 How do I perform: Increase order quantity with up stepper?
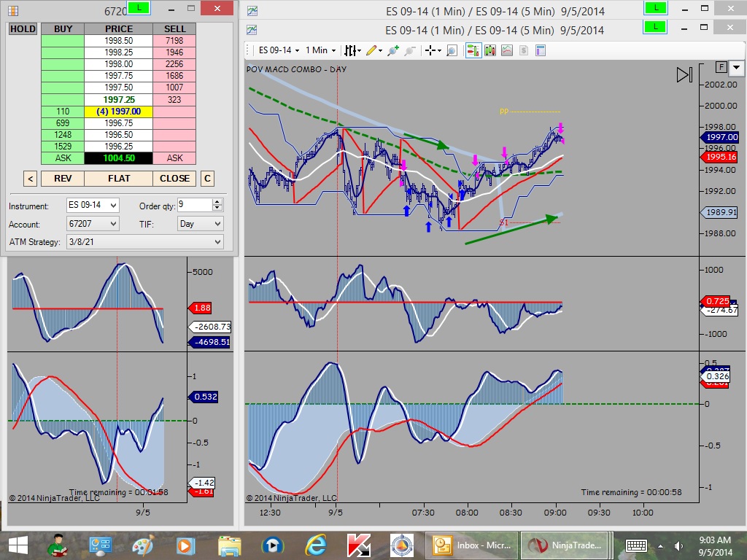(217, 202)
